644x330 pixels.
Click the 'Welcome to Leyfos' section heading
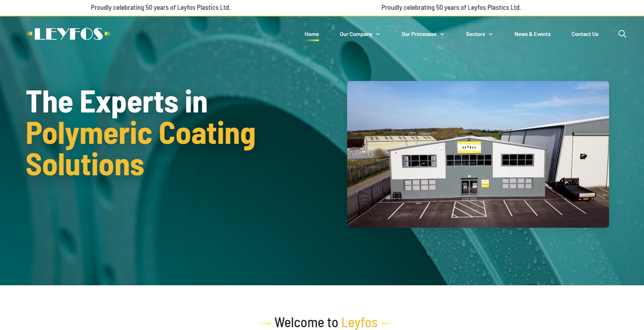pyautogui.click(x=326, y=322)
